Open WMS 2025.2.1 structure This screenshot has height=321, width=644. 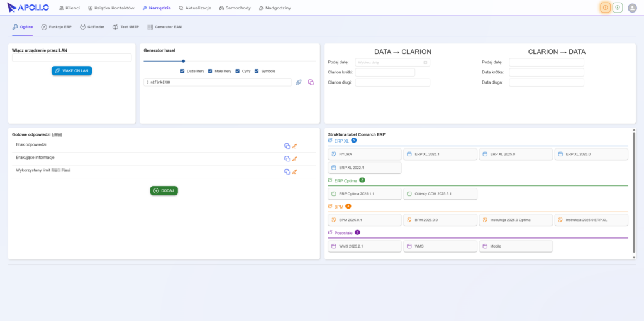[365, 246]
